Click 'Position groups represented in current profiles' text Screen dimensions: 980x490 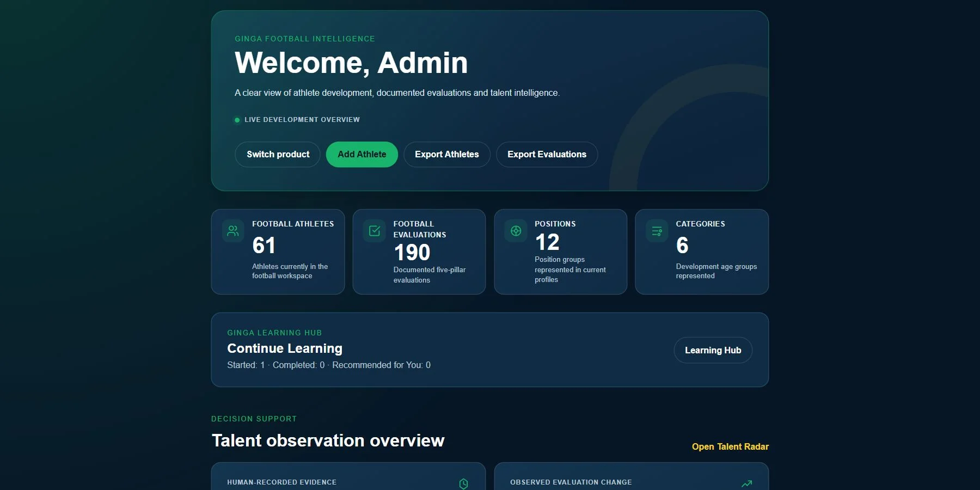pos(570,269)
